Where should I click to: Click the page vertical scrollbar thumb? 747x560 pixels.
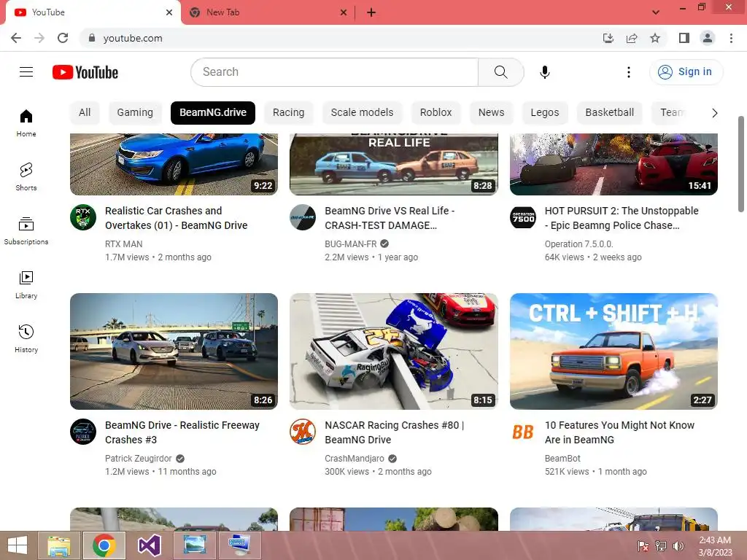741,164
